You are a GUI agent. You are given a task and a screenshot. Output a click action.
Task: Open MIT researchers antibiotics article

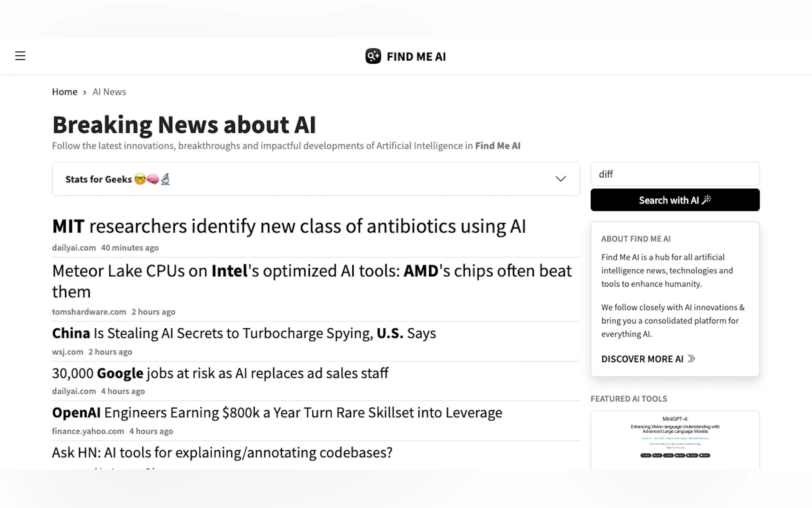point(289,226)
